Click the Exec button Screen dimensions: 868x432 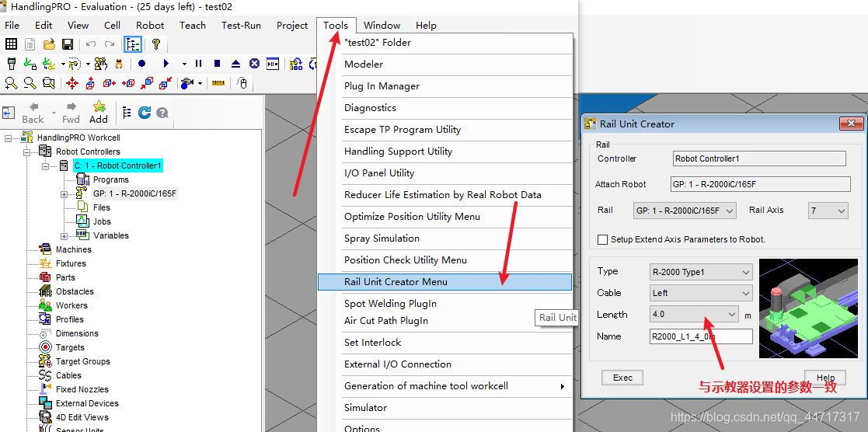point(622,378)
